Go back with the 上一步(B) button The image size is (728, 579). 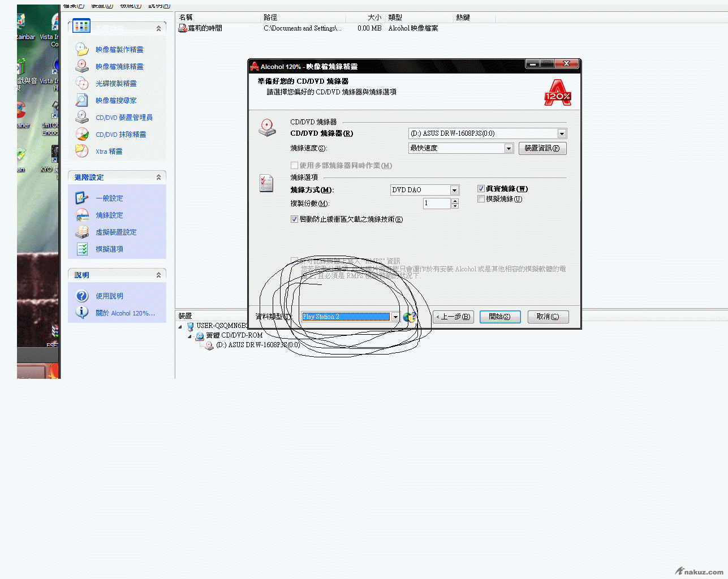point(453,317)
